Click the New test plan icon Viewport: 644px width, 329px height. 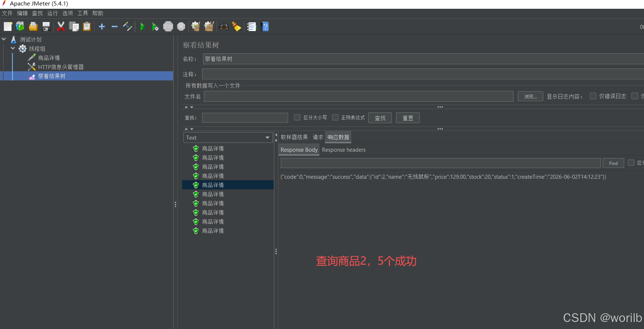click(x=8, y=27)
